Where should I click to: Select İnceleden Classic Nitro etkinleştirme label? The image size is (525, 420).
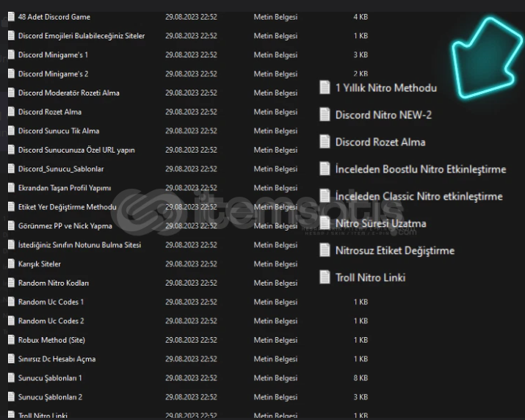tap(419, 196)
